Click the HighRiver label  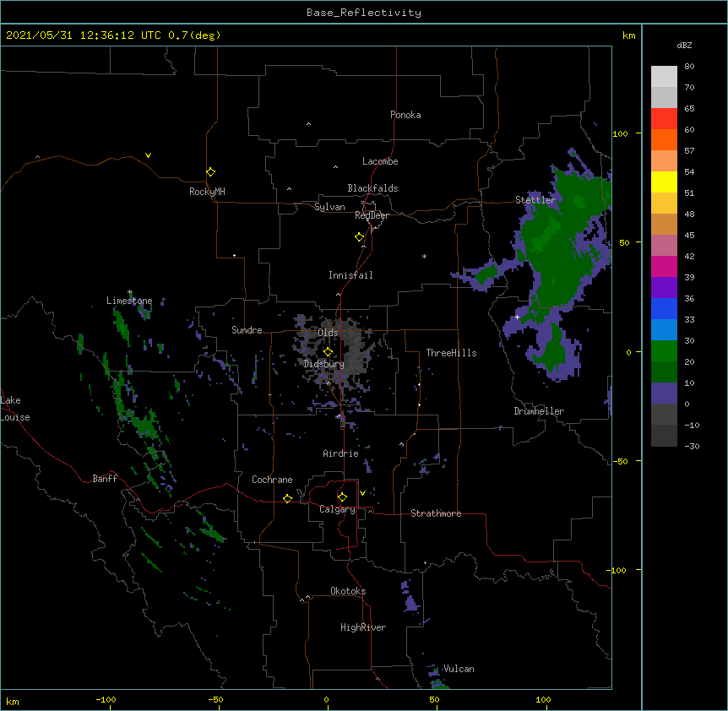pyautogui.click(x=363, y=627)
